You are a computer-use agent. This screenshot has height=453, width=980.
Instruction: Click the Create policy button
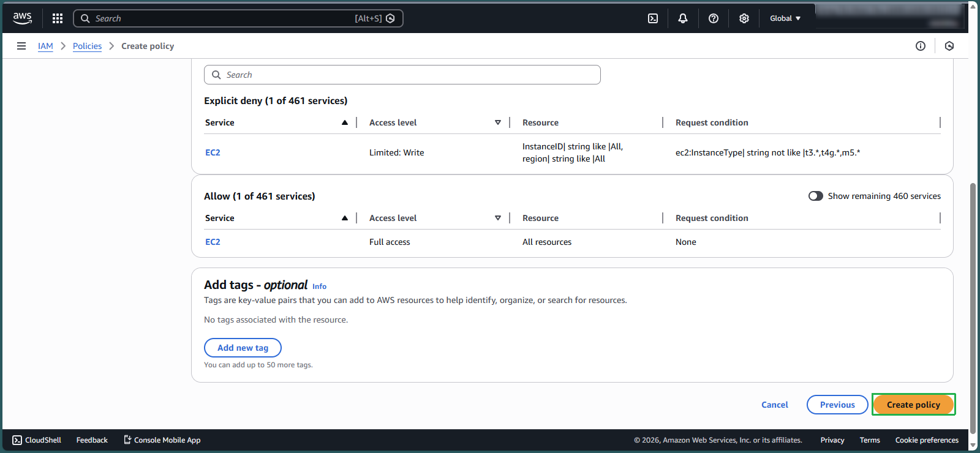coord(913,405)
